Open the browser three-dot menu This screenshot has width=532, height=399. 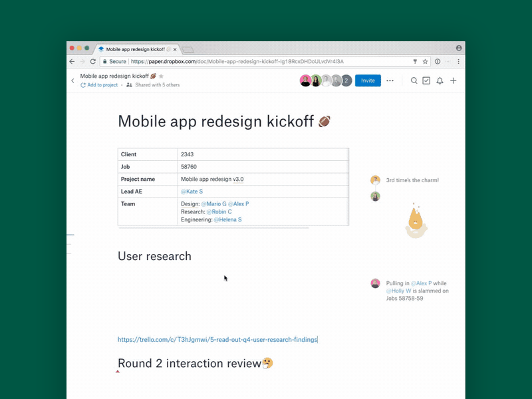[460, 61]
